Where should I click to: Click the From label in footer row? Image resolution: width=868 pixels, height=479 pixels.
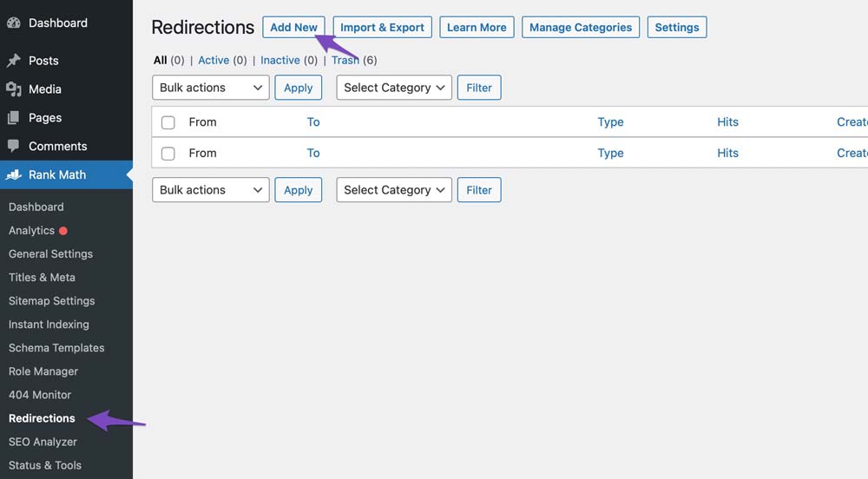[x=202, y=154]
